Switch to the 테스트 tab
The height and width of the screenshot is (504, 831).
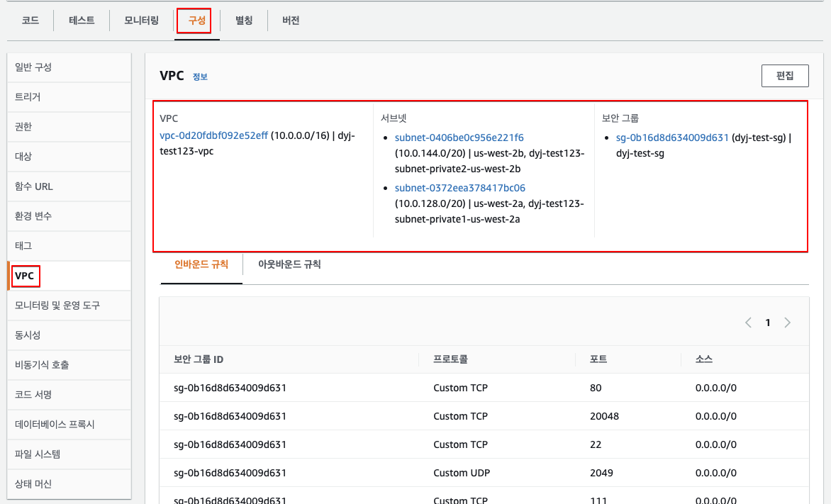(x=82, y=21)
